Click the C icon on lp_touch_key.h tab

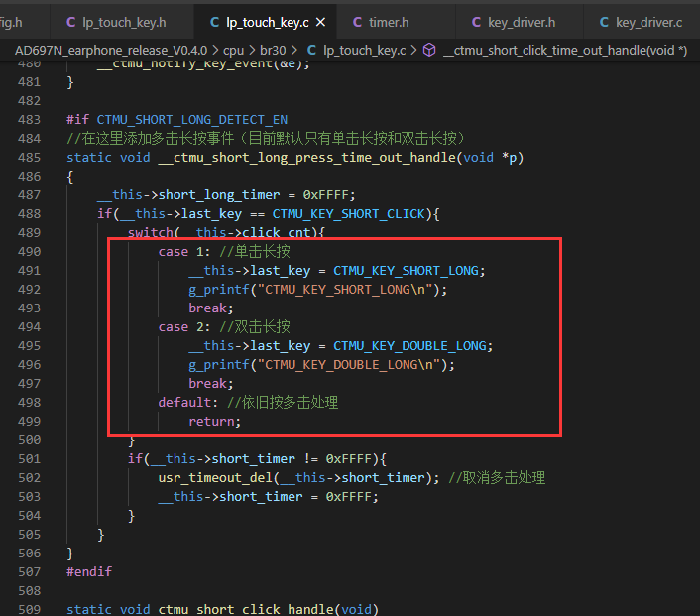tap(70, 22)
